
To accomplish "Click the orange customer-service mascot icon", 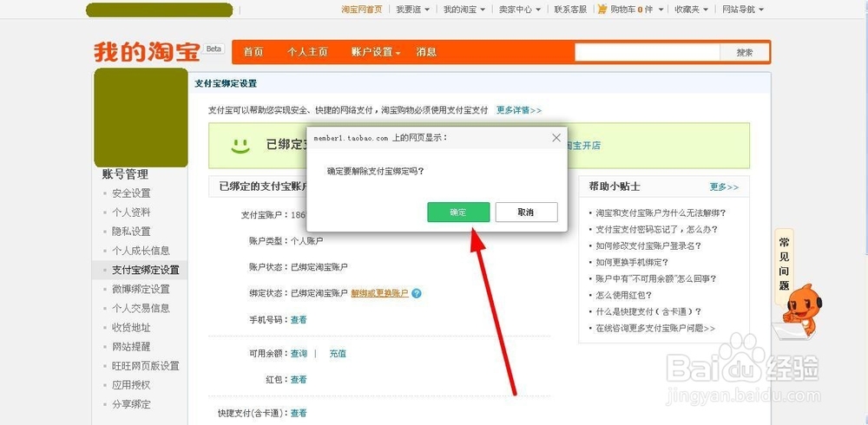I will [x=801, y=310].
